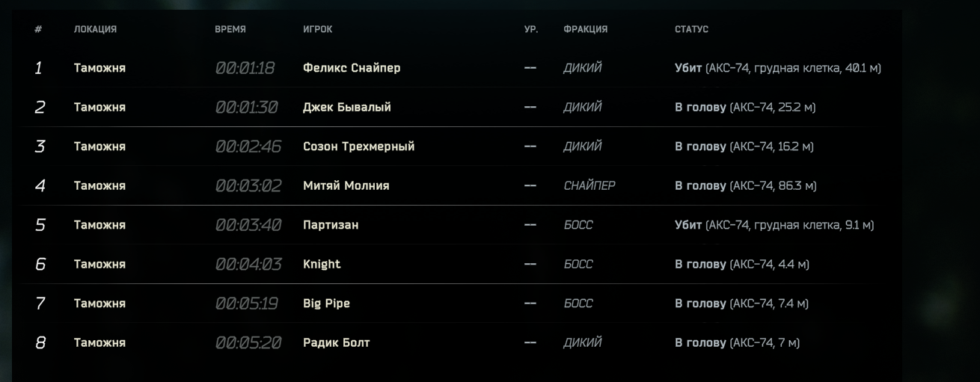Image resolution: width=980 pixels, height=382 pixels.
Task: Click the 86.3 м headshot status
Action: pos(745,185)
